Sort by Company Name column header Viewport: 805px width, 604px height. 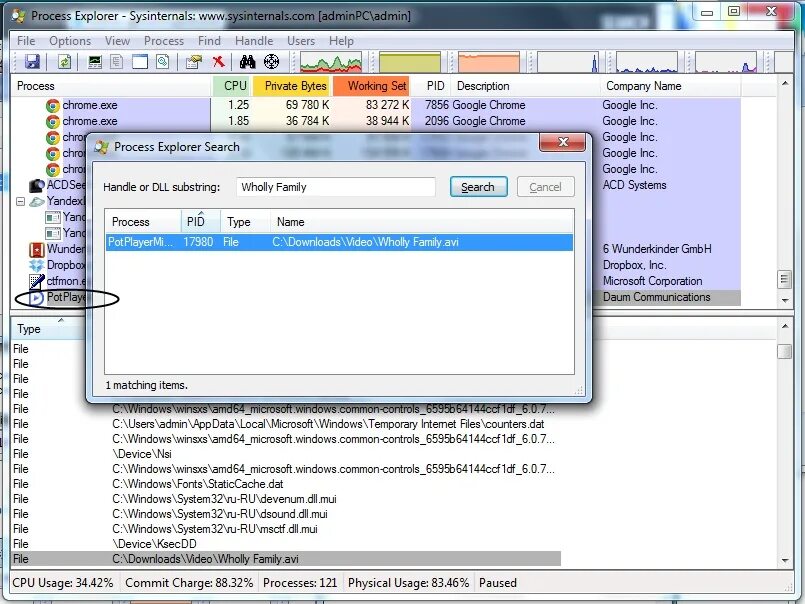click(x=670, y=86)
